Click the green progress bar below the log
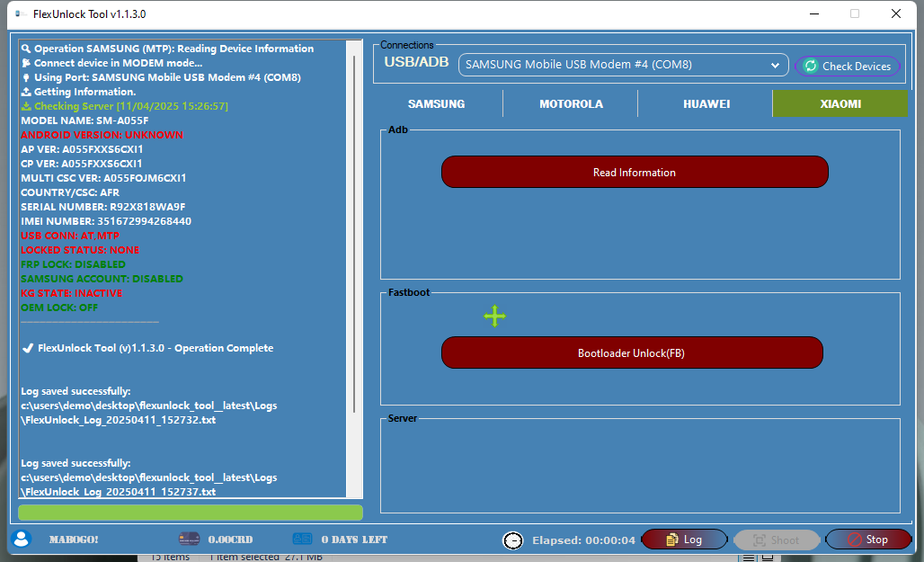 pyautogui.click(x=191, y=513)
